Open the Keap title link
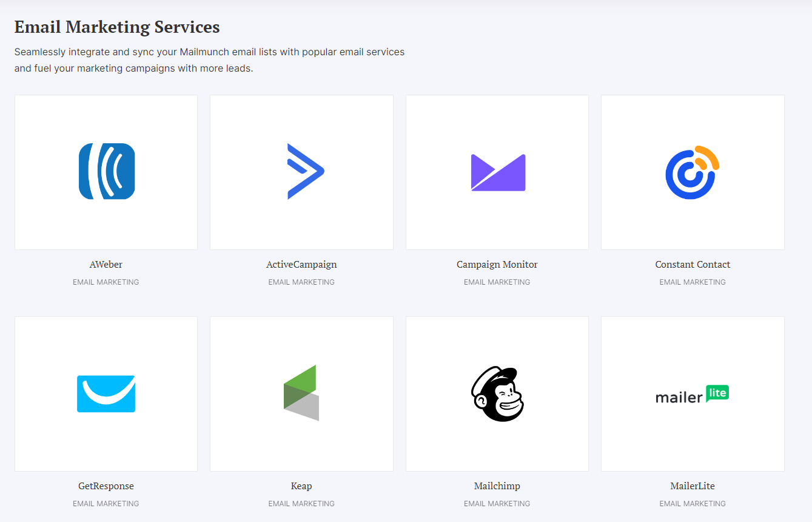 click(301, 486)
